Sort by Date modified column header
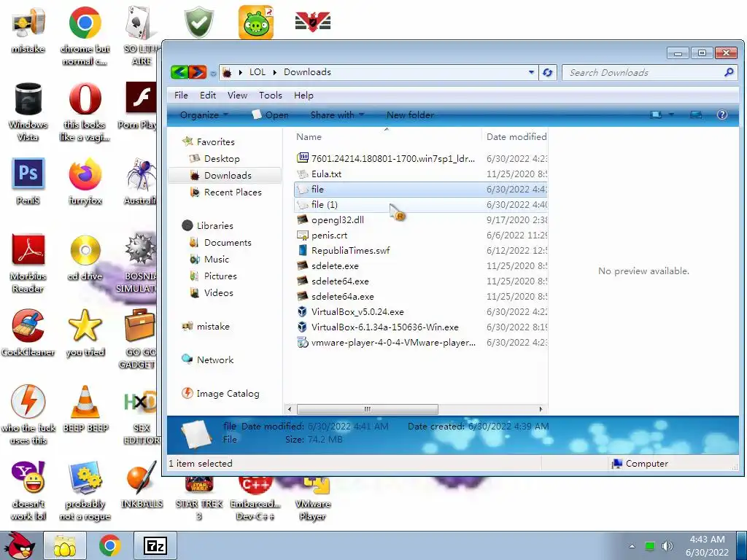747x560 pixels. pyautogui.click(x=516, y=136)
